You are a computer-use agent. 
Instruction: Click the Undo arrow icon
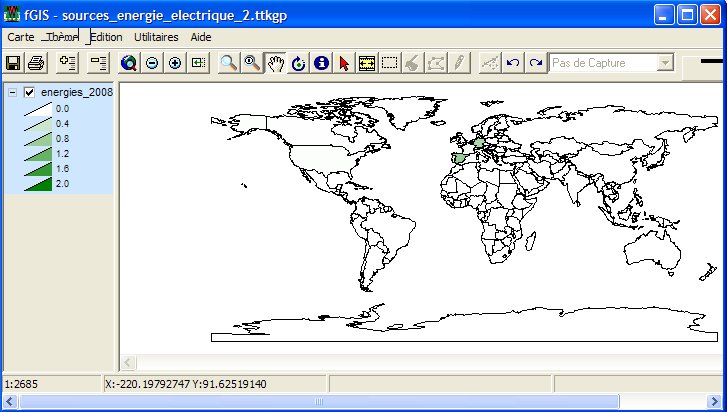(x=513, y=63)
